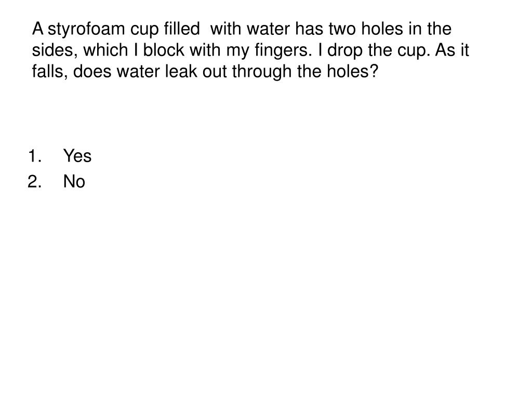Click the word "does" in the third line
Screen dimensions: 532x399
[x=92, y=71]
